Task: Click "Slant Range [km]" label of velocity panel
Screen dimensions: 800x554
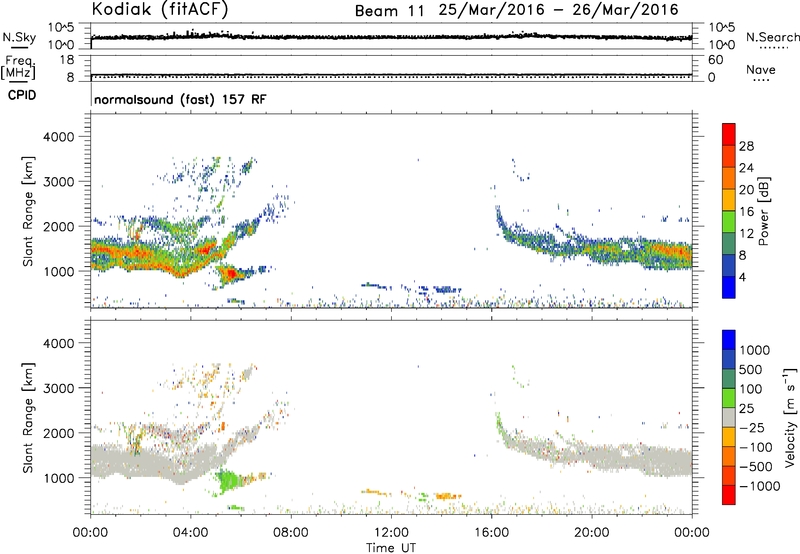Action: [x=28, y=418]
